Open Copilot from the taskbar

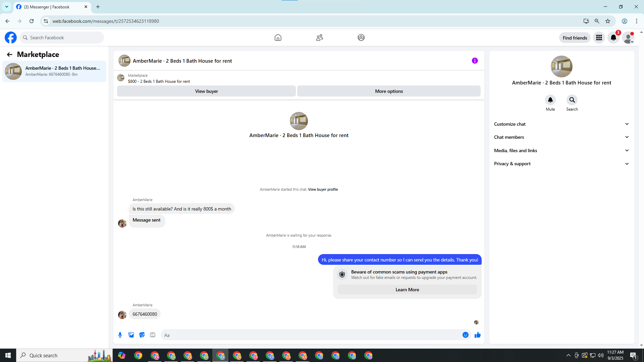[x=122, y=355]
